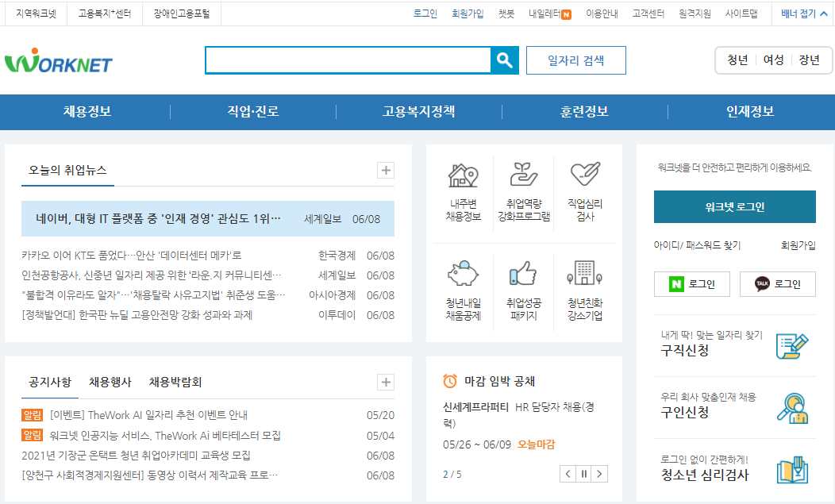
Task: Click the 워크넷 로그인 button
Action: [734, 206]
